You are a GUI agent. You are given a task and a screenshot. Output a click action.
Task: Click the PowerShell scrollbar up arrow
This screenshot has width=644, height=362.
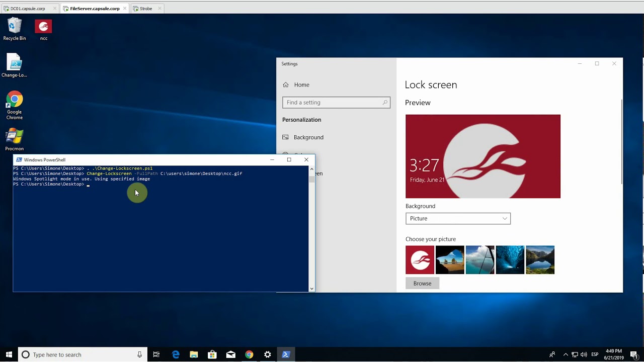coord(312,169)
